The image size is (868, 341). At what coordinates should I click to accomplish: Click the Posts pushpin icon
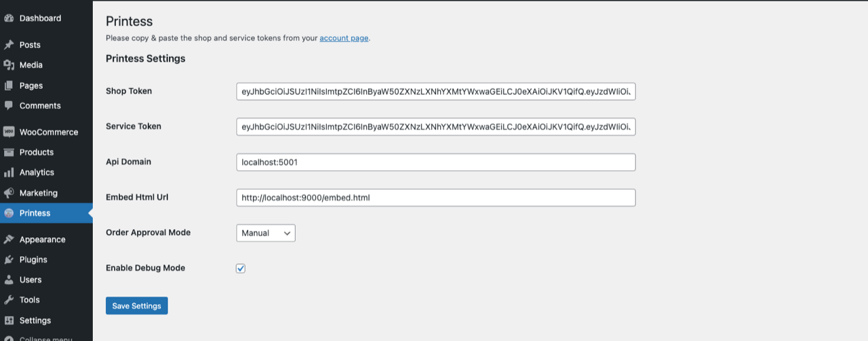pos(9,45)
